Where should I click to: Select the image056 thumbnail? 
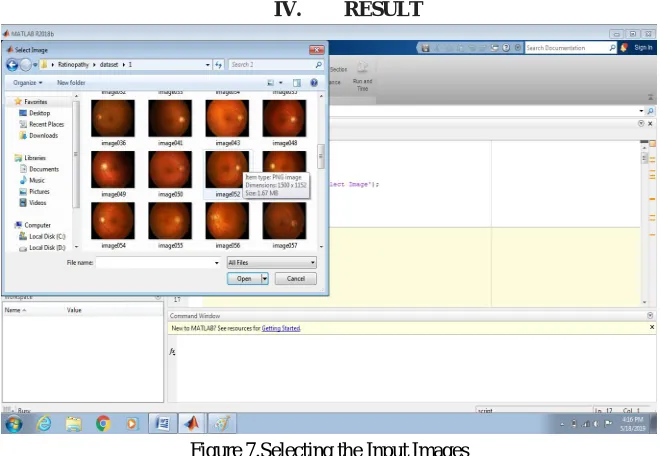tap(227, 221)
